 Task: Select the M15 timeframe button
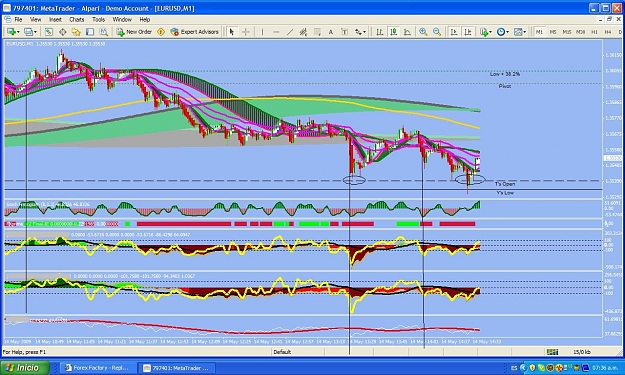point(566,32)
